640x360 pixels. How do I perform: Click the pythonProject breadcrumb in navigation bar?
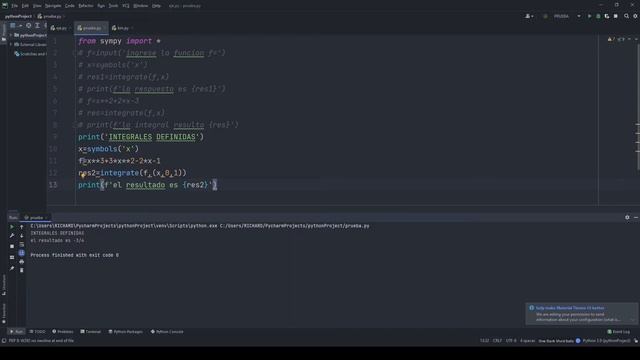click(18, 16)
